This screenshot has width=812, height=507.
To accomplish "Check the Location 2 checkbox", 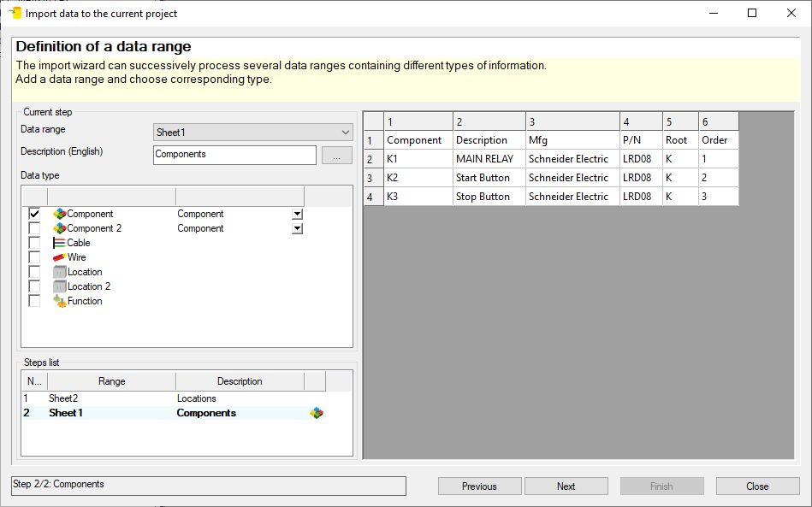I will click(34, 286).
